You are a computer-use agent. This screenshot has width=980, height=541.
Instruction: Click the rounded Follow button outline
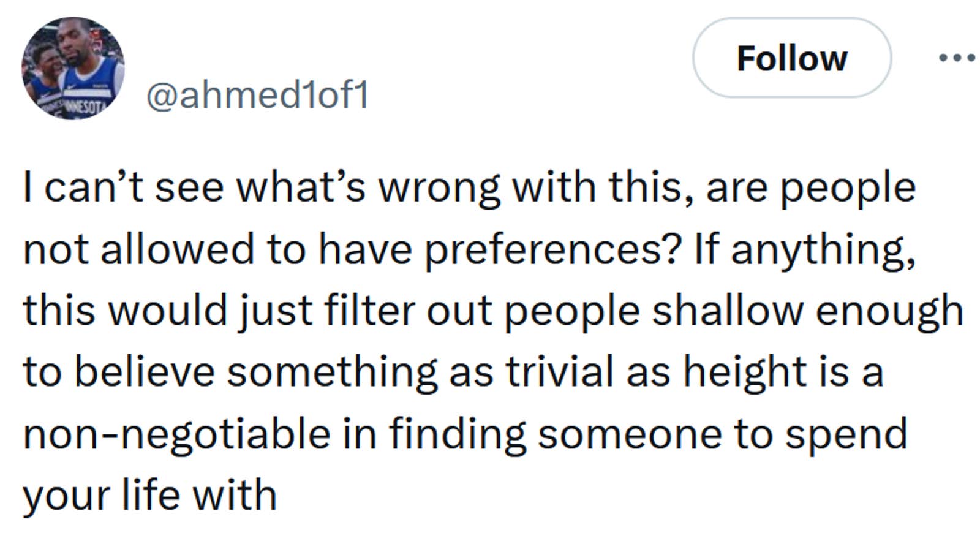tap(792, 58)
